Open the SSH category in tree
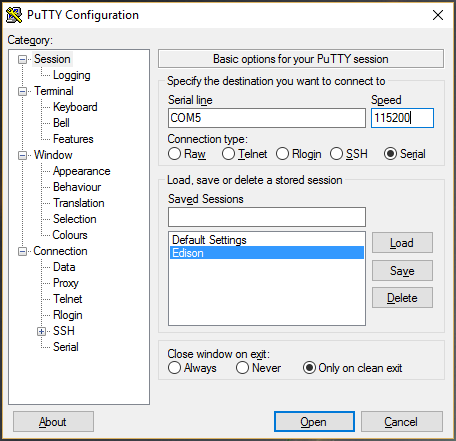 tap(64, 331)
